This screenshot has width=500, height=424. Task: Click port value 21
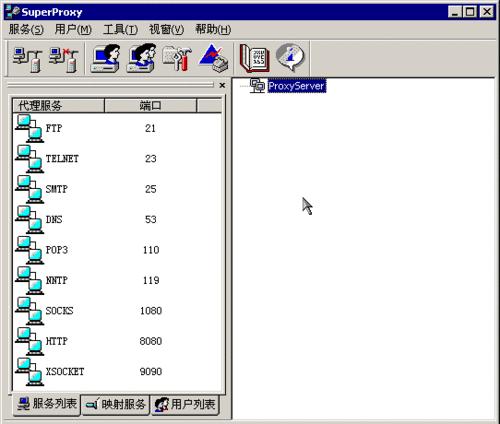150,128
